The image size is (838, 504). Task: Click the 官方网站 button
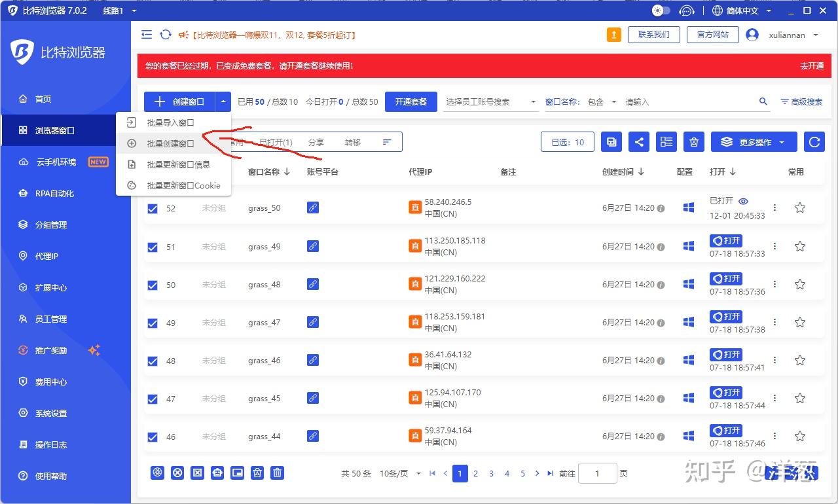coord(713,35)
